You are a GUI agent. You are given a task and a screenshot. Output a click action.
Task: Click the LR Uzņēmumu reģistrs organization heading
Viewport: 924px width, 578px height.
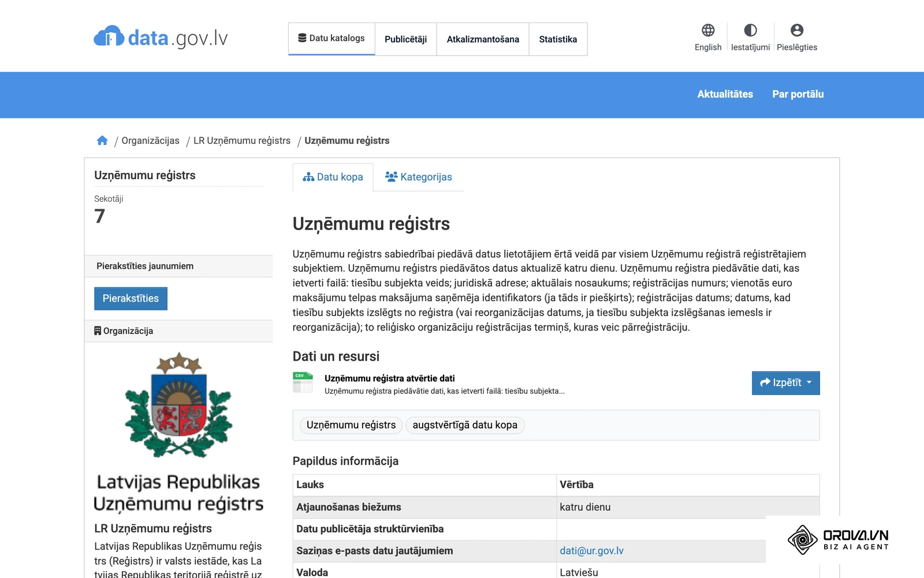tap(153, 528)
